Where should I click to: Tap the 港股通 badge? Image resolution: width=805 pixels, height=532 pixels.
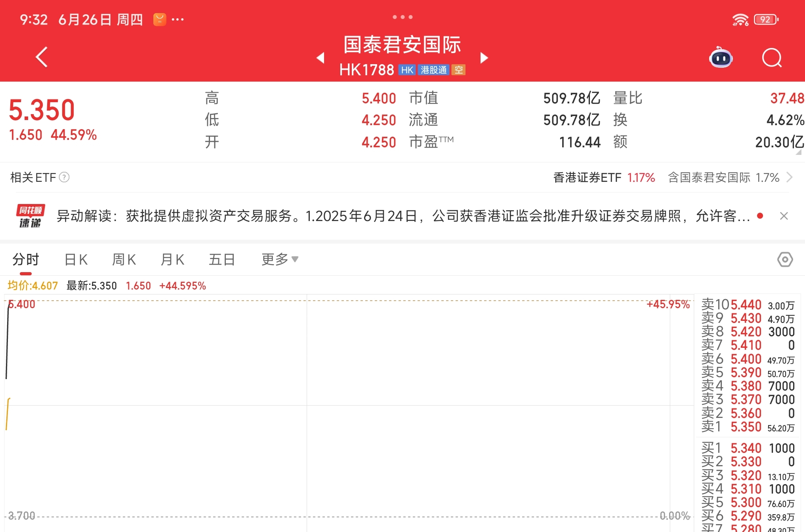click(x=433, y=70)
